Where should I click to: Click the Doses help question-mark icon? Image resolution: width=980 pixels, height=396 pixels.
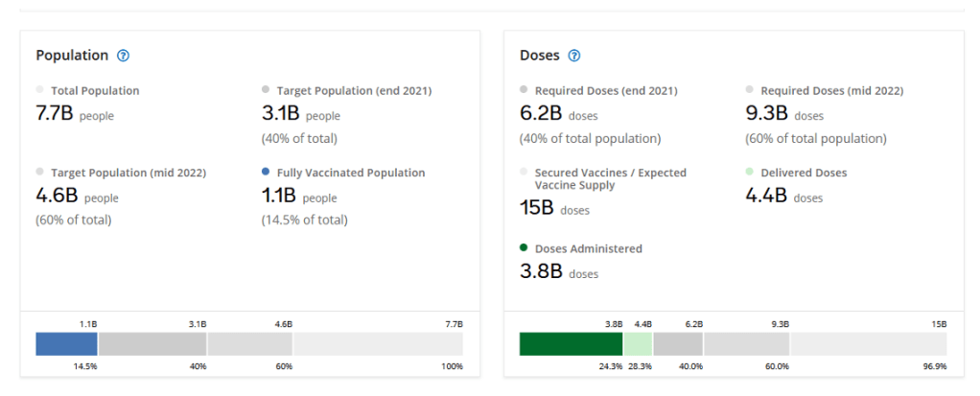click(574, 56)
